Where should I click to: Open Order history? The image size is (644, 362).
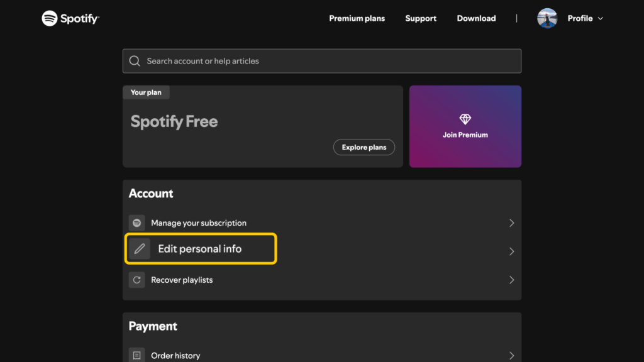[321, 355]
